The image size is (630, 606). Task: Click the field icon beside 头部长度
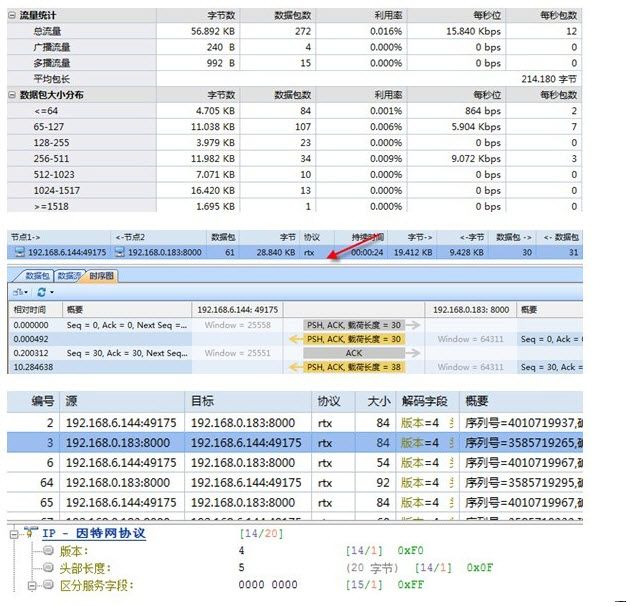tap(48, 567)
